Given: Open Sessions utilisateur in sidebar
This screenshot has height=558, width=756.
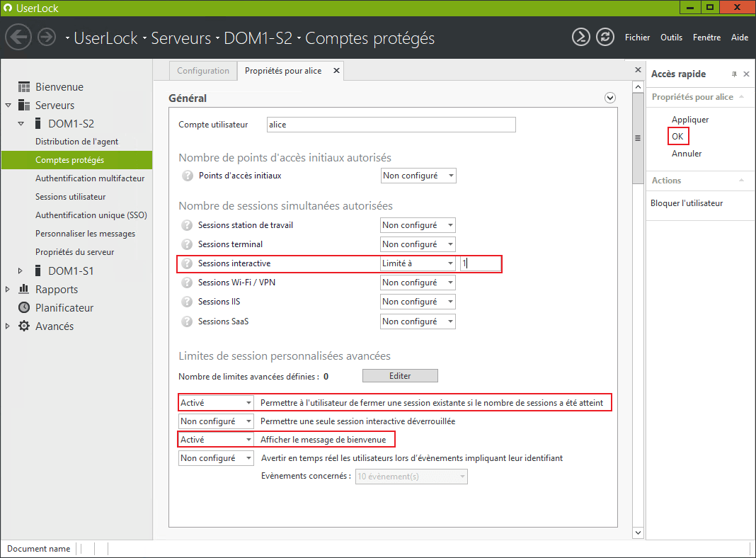Looking at the screenshot, I should 70,197.
